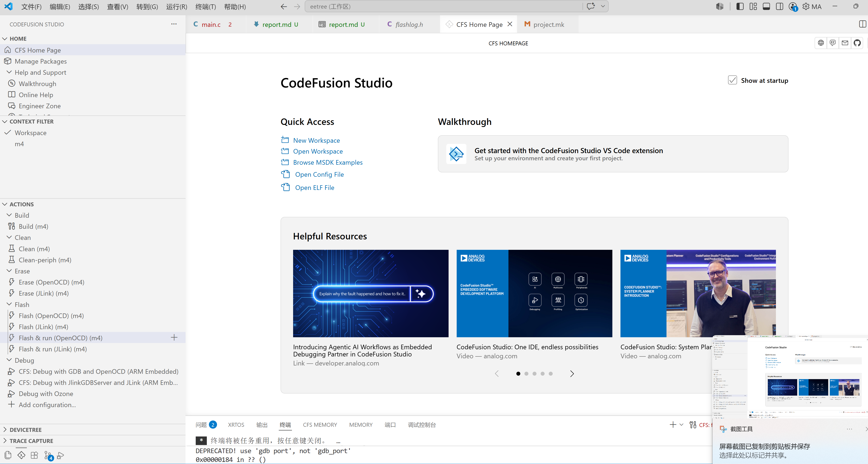Open Get started walkthrough card
868x464 pixels.
613,154
